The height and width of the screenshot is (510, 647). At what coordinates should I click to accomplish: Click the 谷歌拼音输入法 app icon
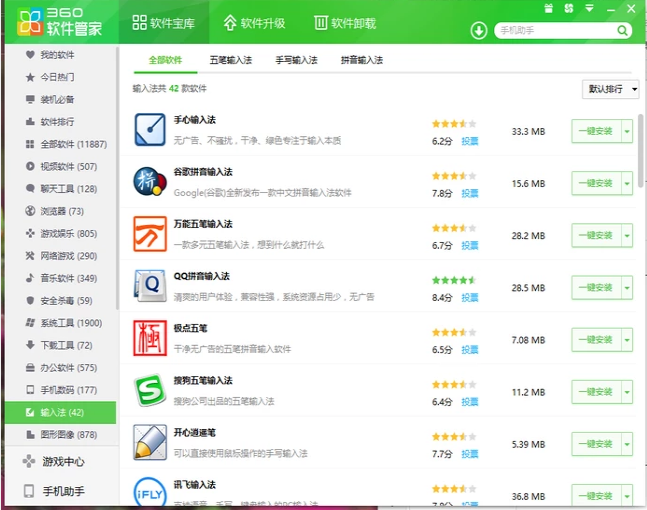tap(149, 182)
